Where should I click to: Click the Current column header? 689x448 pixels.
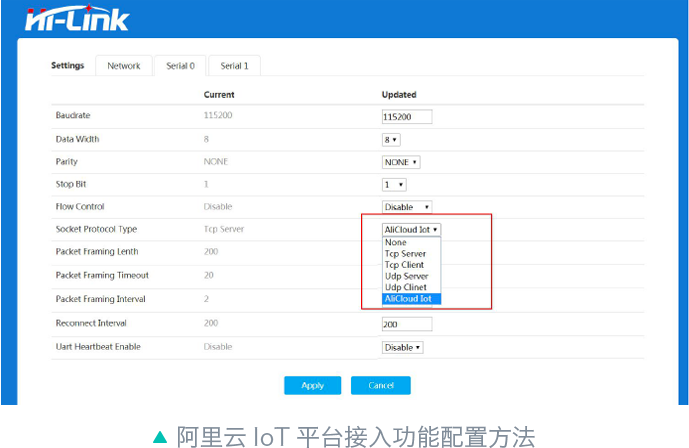(x=219, y=94)
